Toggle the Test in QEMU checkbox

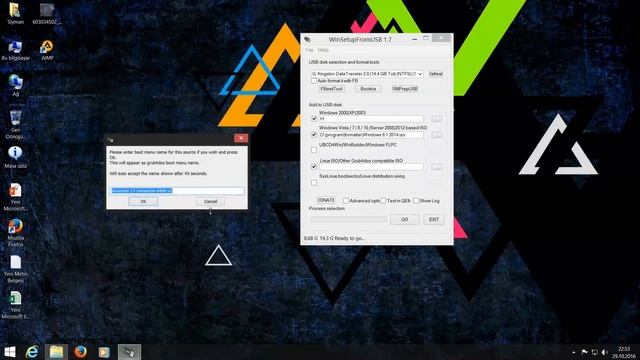pyautogui.click(x=383, y=200)
